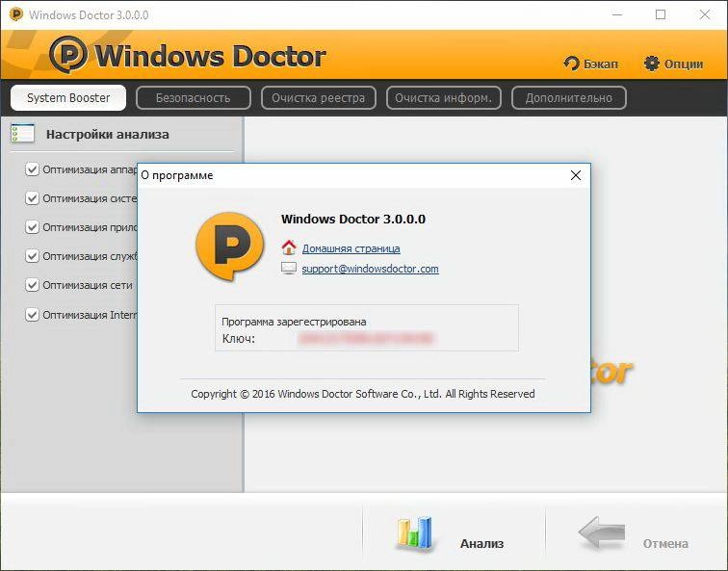728x571 pixels.
Task: Uncheck Оптимизация аппаратной части checkbox
Action: coord(32,169)
